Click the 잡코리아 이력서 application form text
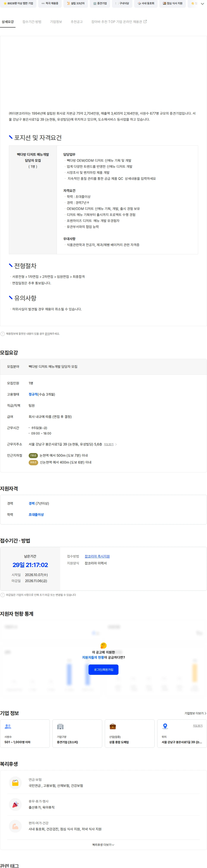Viewport: 207px width, 868px height. [x=96, y=563]
